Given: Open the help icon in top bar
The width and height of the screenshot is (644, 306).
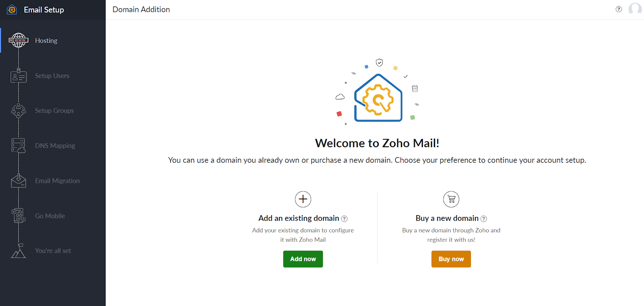Looking at the screenshot, I should [619, 9].
